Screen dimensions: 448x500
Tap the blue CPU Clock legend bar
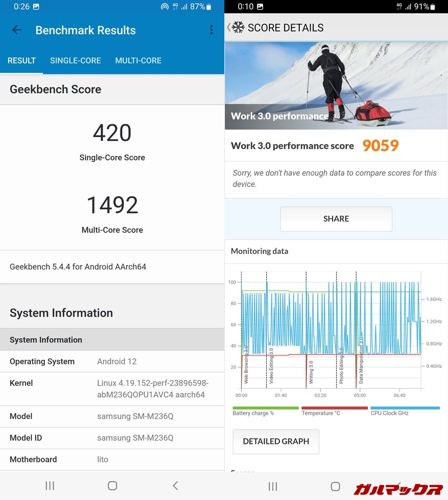(x=405, y=408)
